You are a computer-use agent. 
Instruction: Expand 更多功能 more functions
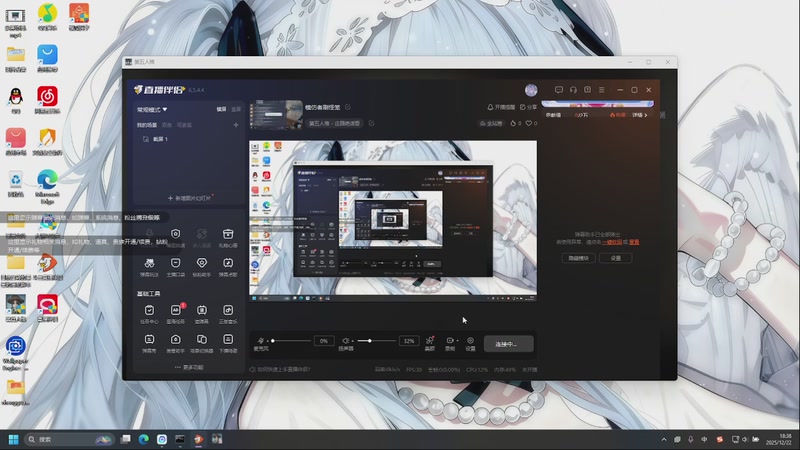[x=189, y=367]
